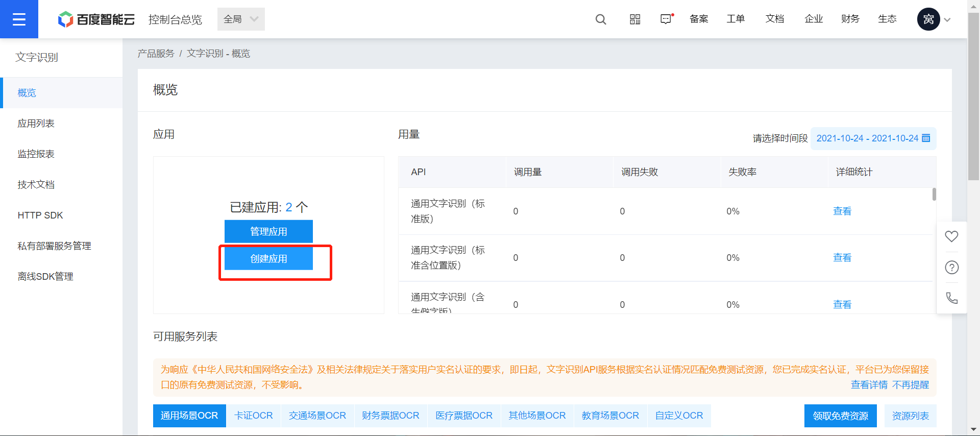Click the 资源列表 button
Viewport: 980px width, 436px height.
tap(911, 416)
